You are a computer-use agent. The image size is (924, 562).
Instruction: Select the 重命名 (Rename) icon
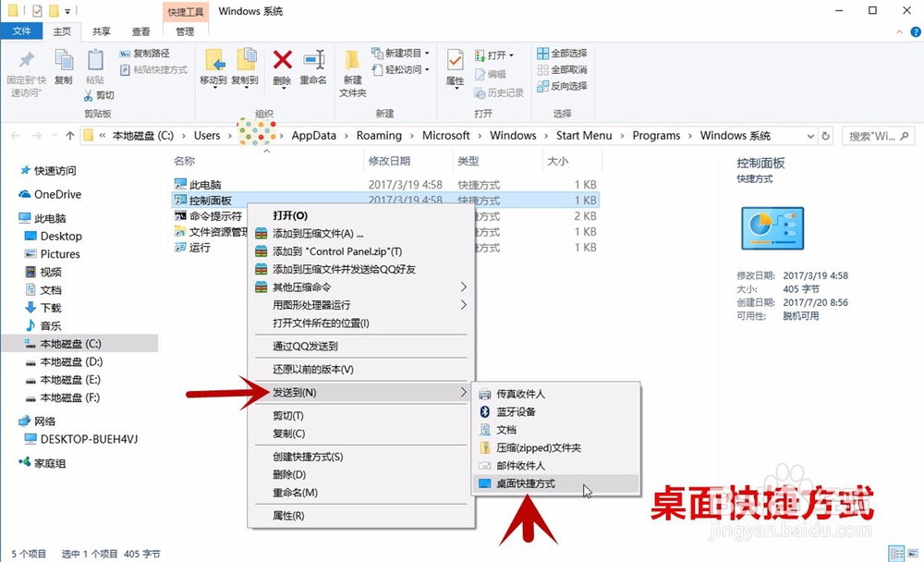[x=314, y=59]
